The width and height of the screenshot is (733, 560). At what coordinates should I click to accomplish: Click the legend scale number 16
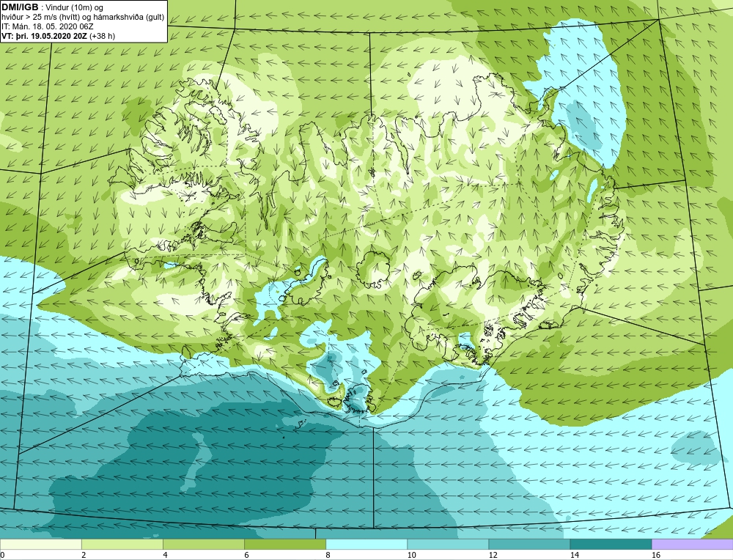tap(656, 555)
